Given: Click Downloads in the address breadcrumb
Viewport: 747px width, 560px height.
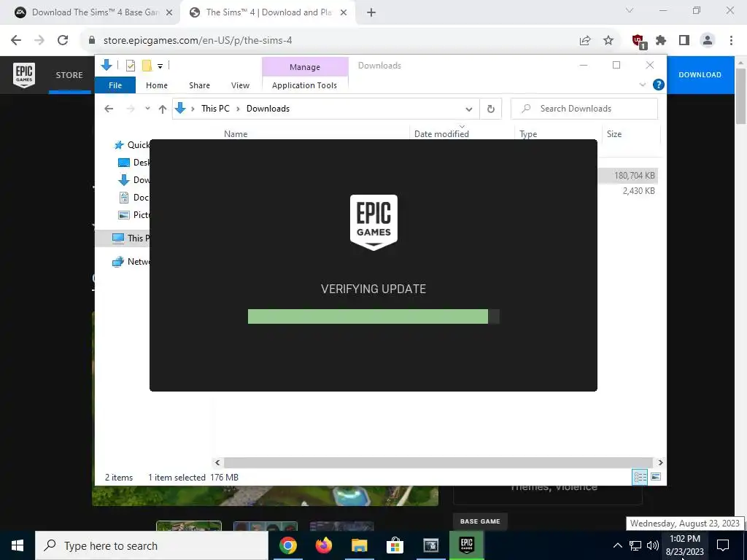Looking at the screenshot, I should (268, 109).
